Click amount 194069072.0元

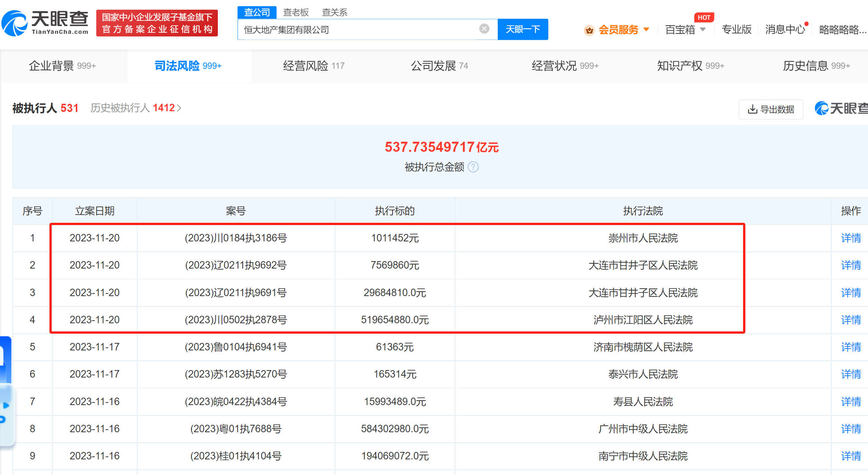click(395, 456)
